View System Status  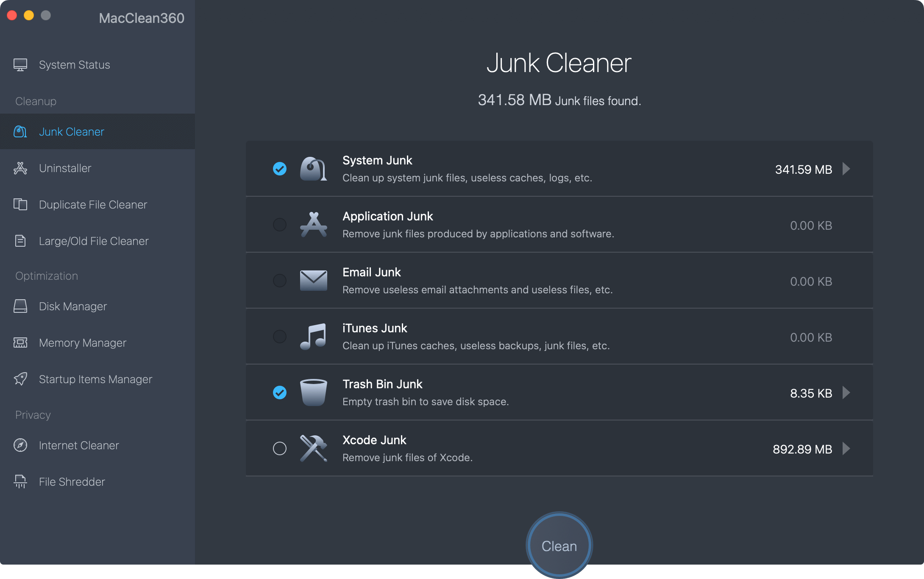coord(74,64)
